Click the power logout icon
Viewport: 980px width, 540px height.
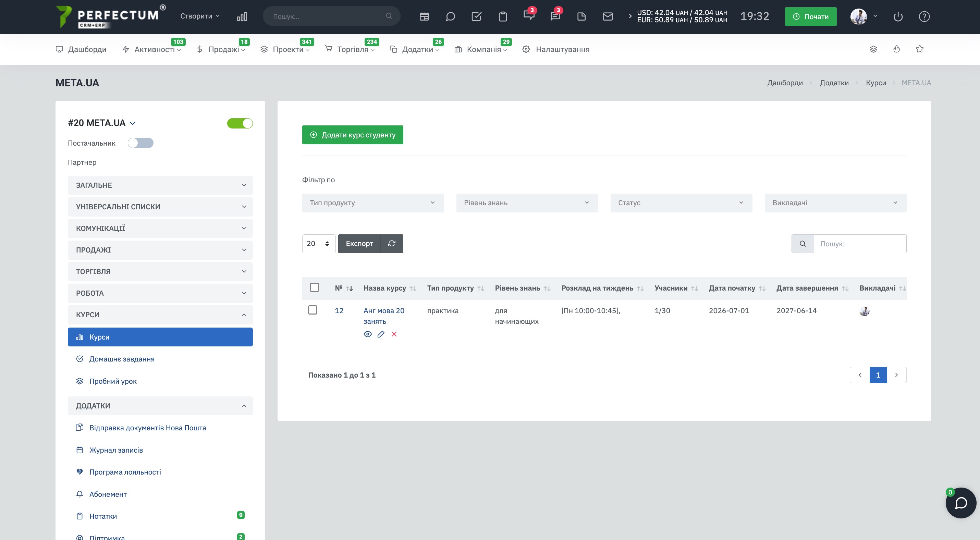898,16
